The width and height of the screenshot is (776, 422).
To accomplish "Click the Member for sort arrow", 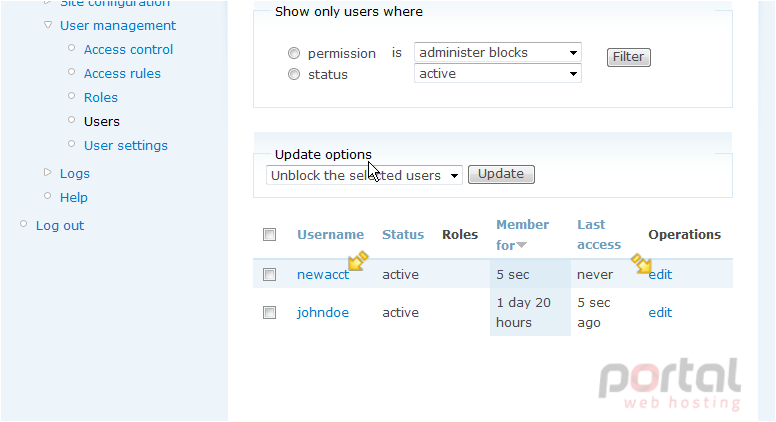I will pos(522,245).
